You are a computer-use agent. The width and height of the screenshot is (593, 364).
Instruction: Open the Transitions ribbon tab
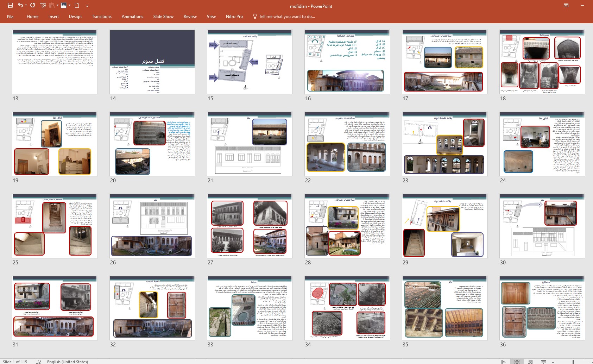(x=101, y=17)
